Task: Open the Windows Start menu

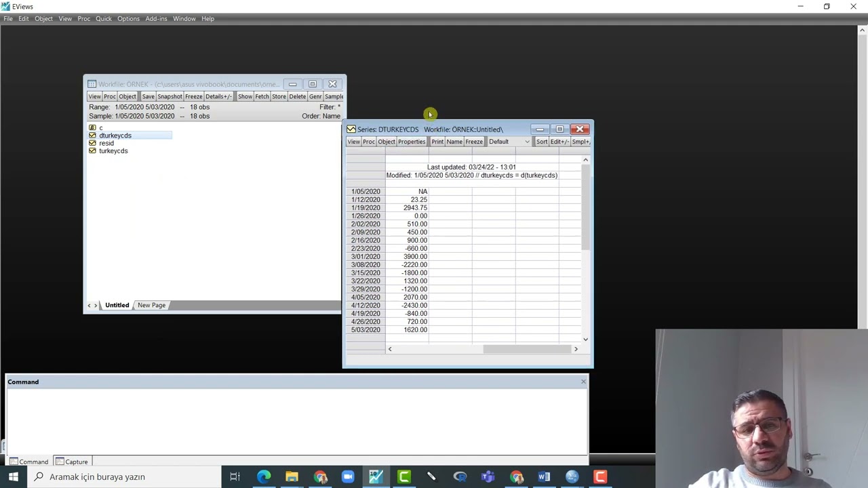Action: point(14,476)
